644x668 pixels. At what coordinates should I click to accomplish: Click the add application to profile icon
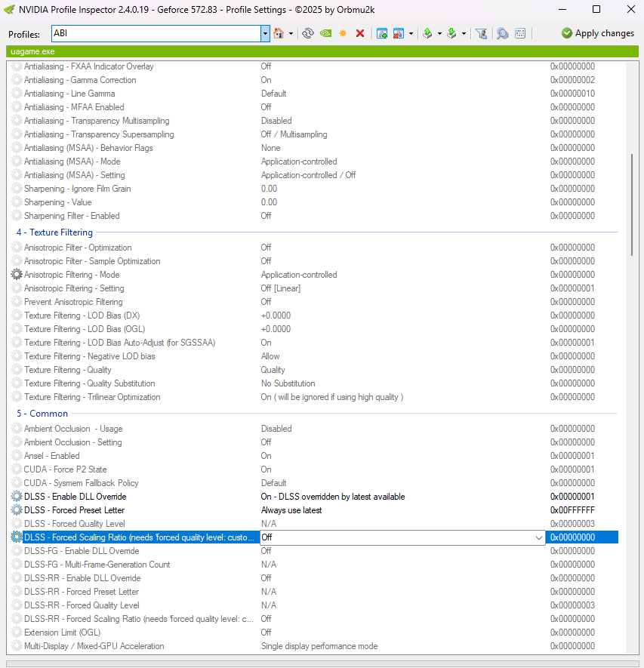pyautogui.click(x=382, y=33)
